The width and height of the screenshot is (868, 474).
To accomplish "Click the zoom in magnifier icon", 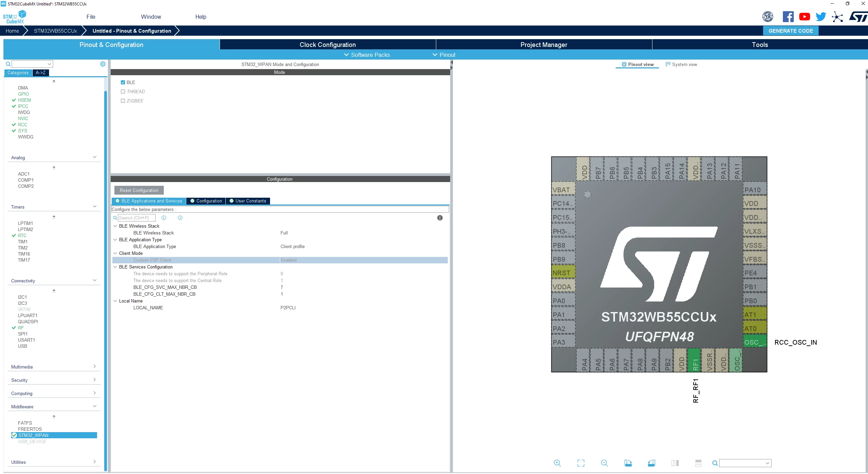I will tap(557, 463).
